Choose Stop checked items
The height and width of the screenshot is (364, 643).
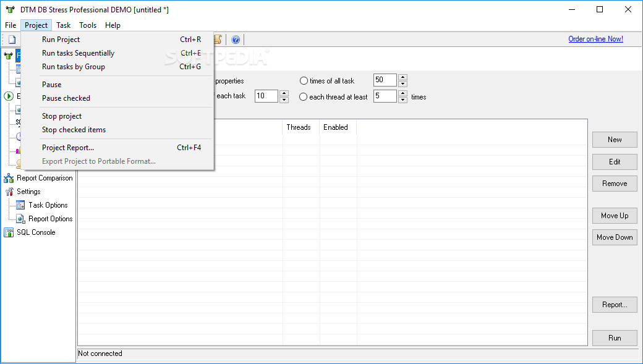click(x=117, y=130)
